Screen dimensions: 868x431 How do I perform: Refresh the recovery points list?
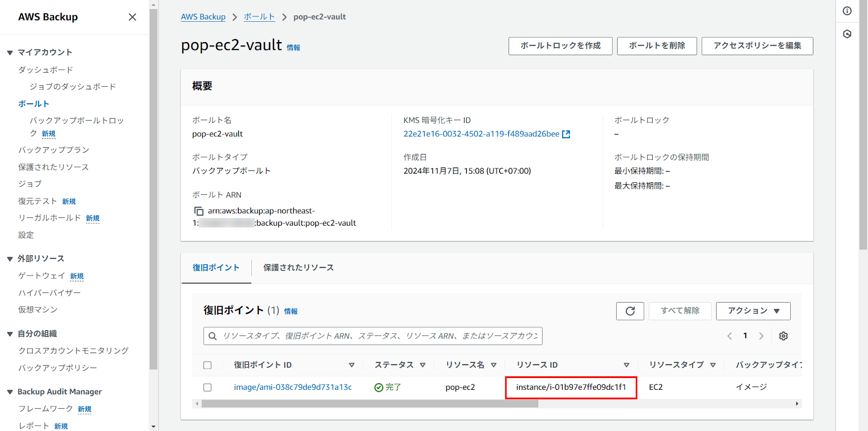pos(630,311)
